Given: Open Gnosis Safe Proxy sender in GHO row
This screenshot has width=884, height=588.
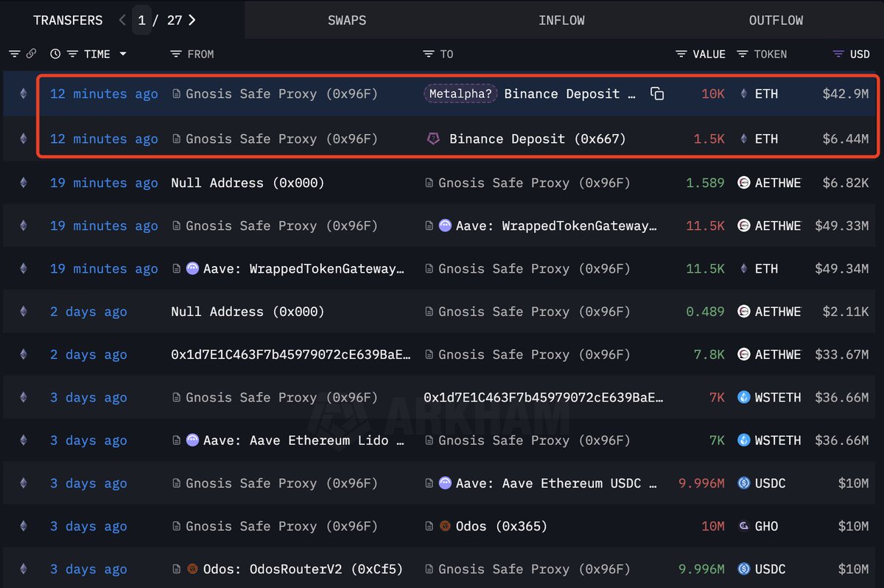Looking at the screenshot, I should coord(281,526).
